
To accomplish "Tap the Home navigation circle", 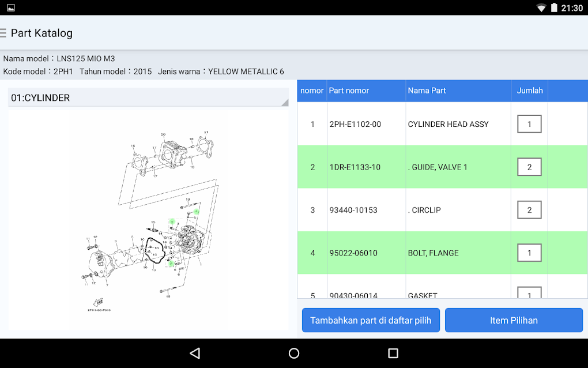I will (294, 353).
